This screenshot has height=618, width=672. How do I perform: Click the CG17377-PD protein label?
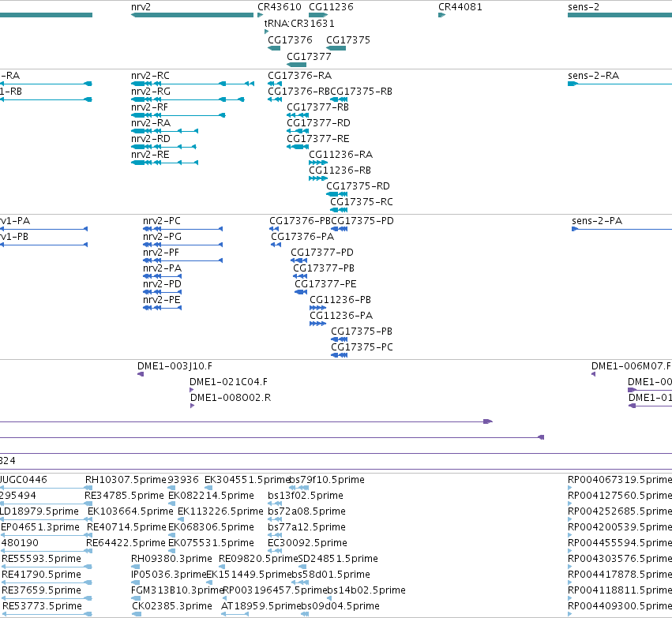[x=322, y=253]
